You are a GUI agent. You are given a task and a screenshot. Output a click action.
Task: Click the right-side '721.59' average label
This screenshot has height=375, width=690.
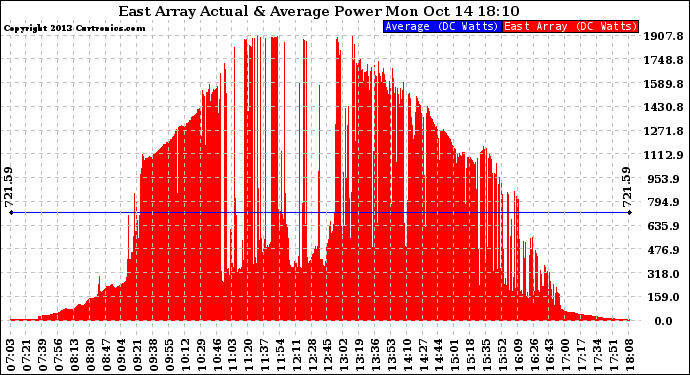(x=627, y=187)
